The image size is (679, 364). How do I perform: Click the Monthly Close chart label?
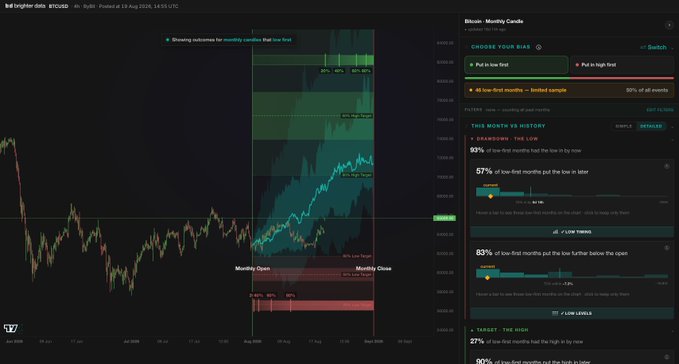373,268
